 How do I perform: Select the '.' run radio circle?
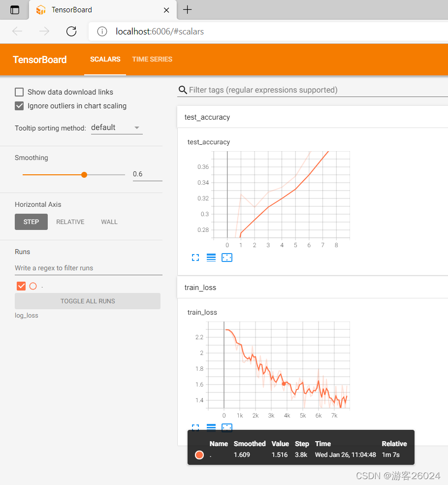pyautogui.click(x=33, y=286)
